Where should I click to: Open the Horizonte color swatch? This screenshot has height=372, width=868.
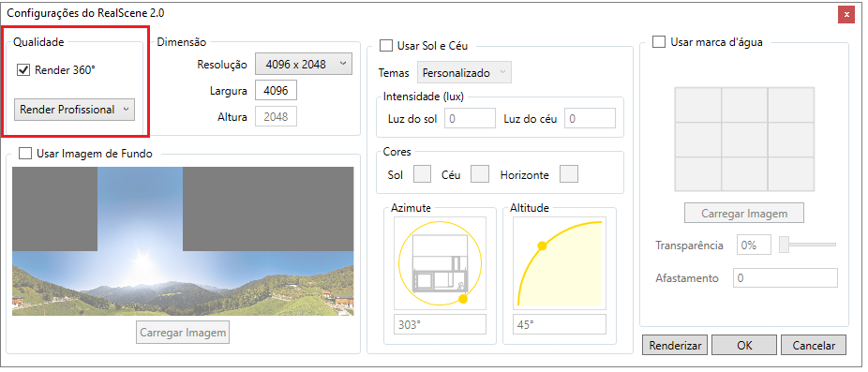click(x=569, y=174)
